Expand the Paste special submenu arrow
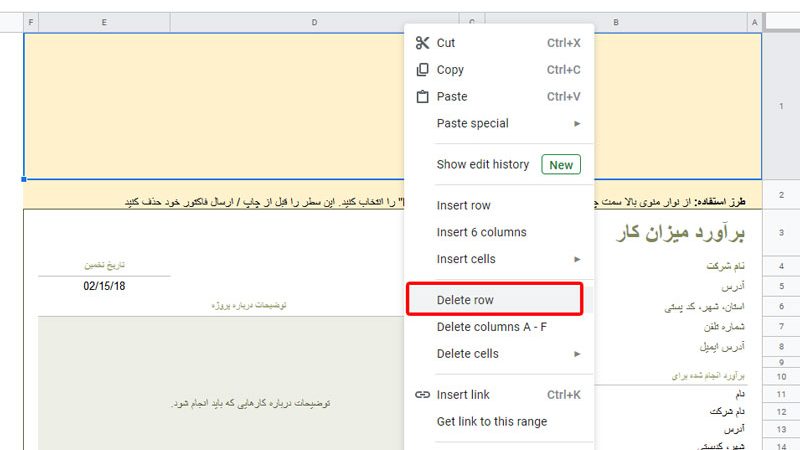The height and width of the screenshot is (450, 800). point(577,124)
